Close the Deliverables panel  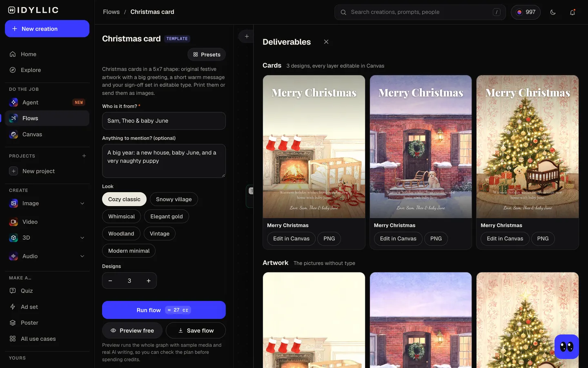click(326, 42)
